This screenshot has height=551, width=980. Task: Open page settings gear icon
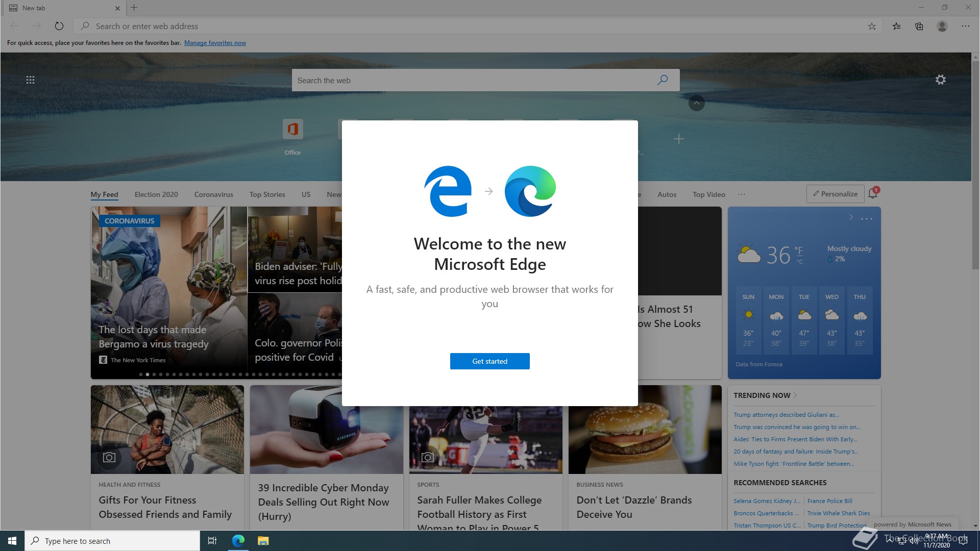coord(940,80)
